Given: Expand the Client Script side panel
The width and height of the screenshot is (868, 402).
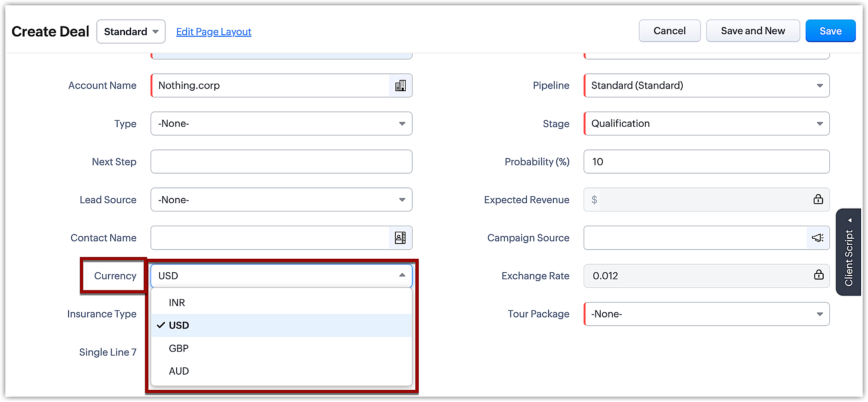Looking at the screenshot, I should 849,252.
